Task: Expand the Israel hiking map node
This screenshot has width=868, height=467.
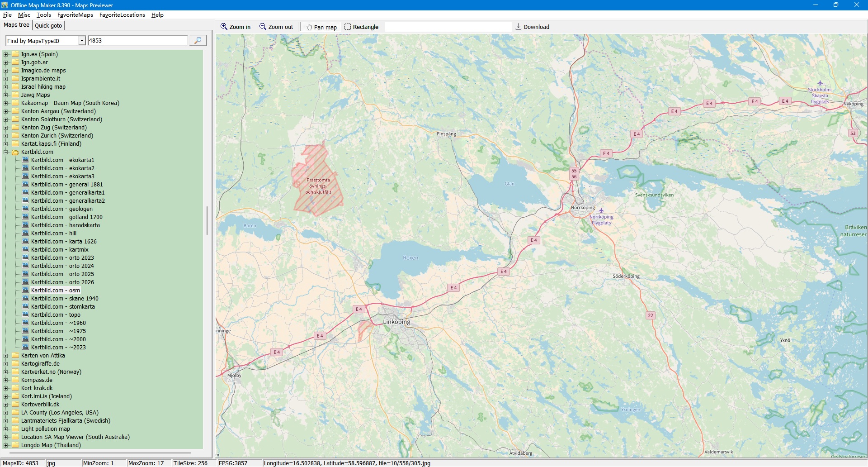Action: pyautogui.click(x=6, y=87)
